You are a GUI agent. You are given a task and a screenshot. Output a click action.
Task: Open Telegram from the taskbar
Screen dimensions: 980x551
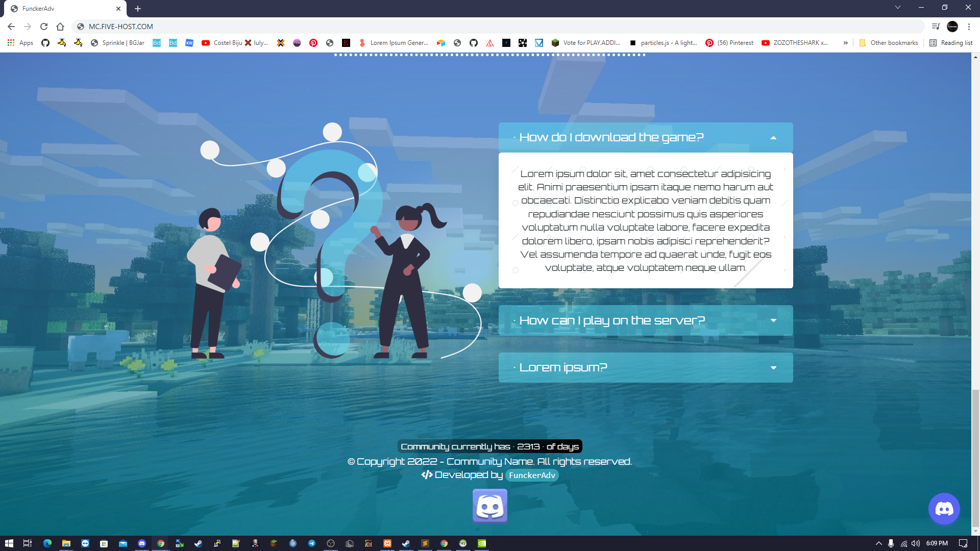(x=311, y=543)
